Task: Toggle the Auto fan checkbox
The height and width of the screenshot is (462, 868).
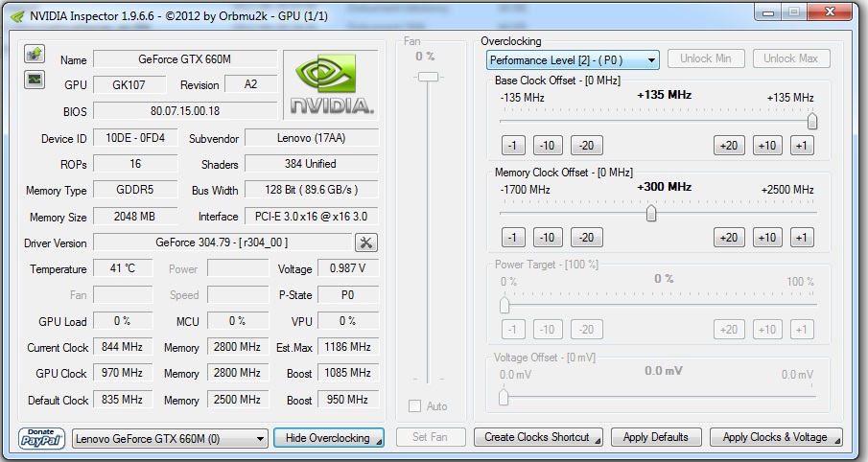Action: pos(414,406)
